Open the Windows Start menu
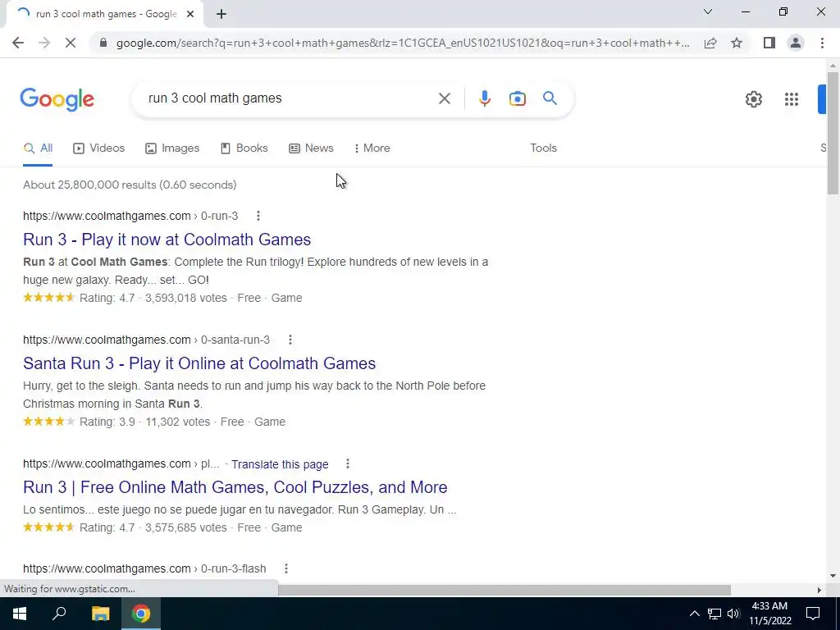Screen dimensions: 840x630 pos(20,614)
